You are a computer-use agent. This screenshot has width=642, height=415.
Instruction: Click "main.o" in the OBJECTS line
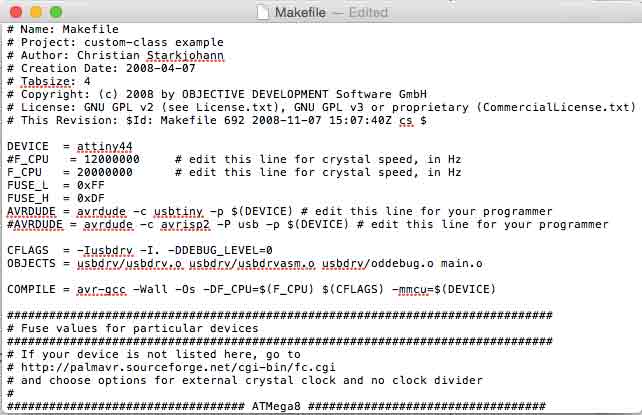(x=462, y=264)
